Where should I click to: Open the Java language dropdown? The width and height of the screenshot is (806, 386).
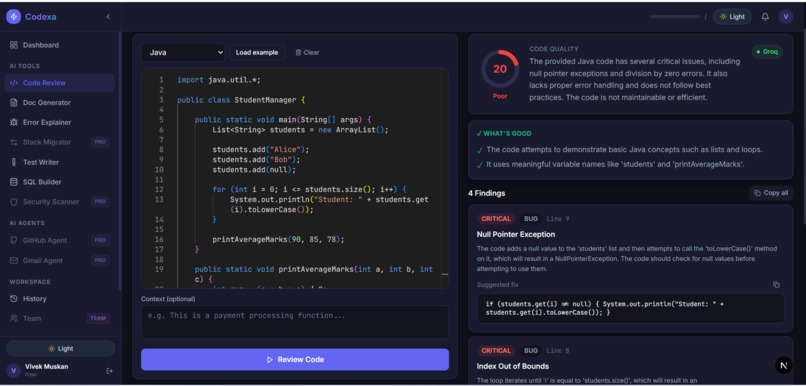pos(184,52)
